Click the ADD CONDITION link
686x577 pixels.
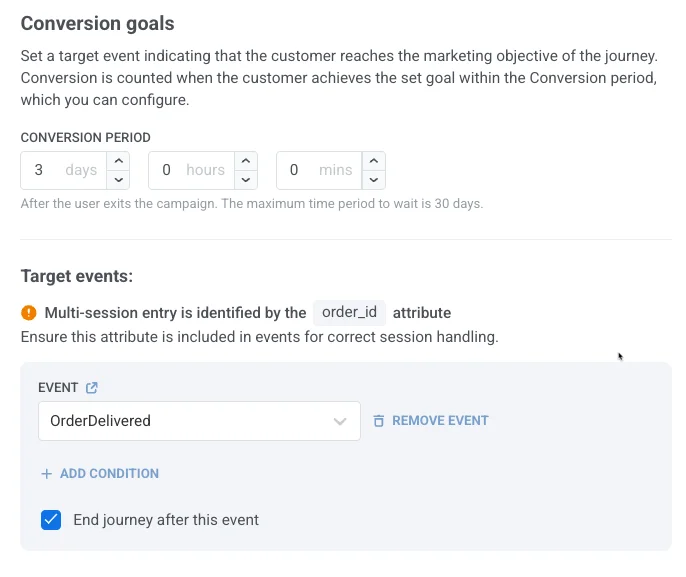point(109,474)
